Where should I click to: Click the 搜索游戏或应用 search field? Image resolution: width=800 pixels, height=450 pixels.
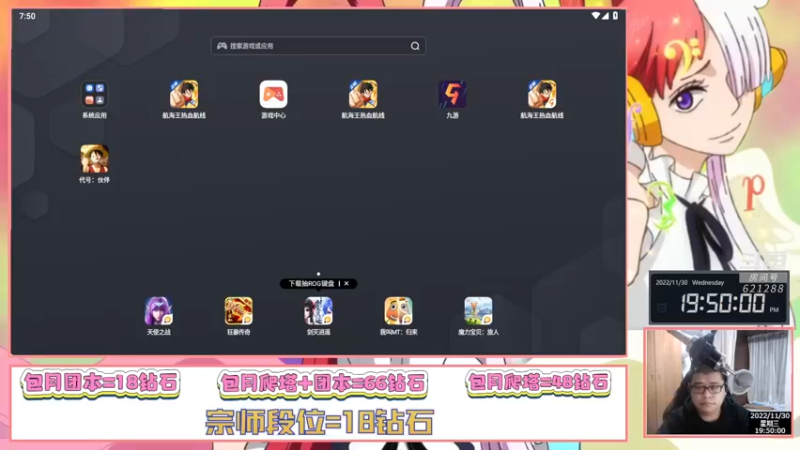[318, 46]
